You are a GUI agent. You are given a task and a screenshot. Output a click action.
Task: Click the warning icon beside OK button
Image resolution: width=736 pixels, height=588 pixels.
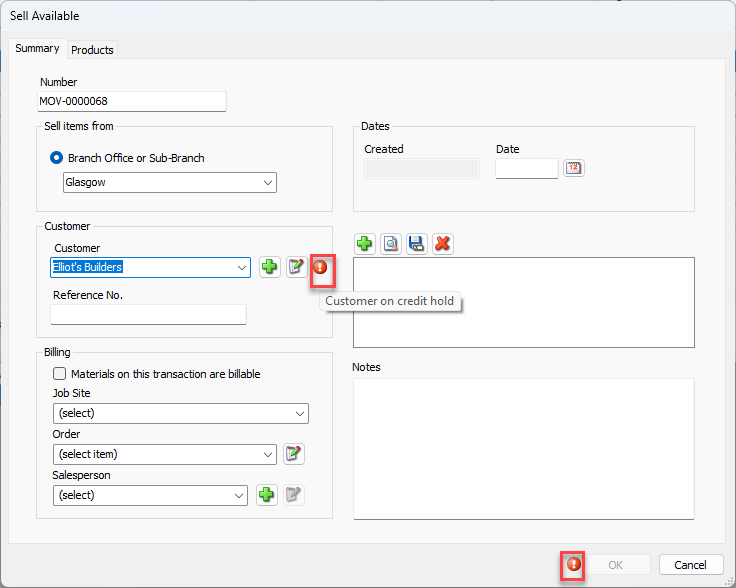pos(574,564)
